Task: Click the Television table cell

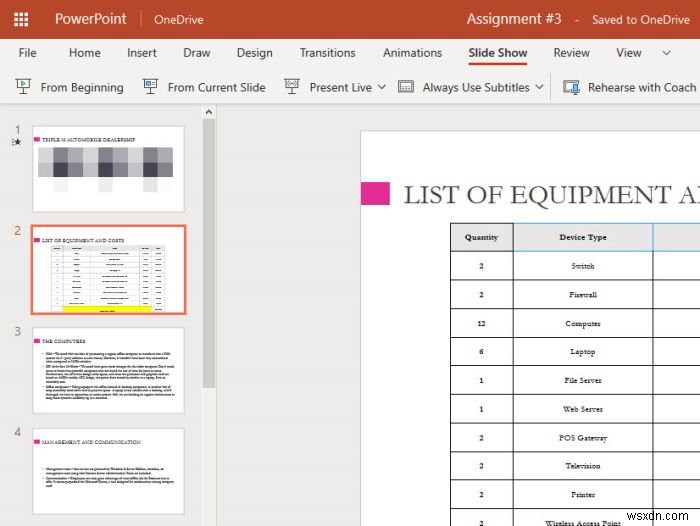Action: (583, 466)
